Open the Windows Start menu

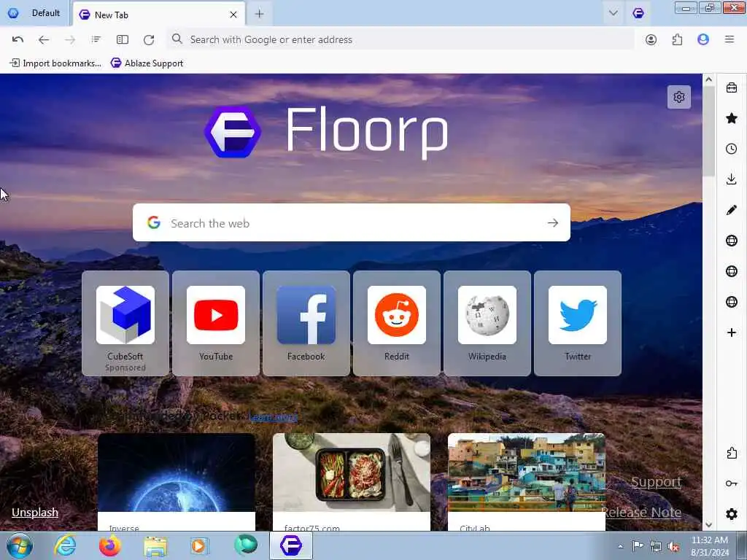tap(20, 545)
